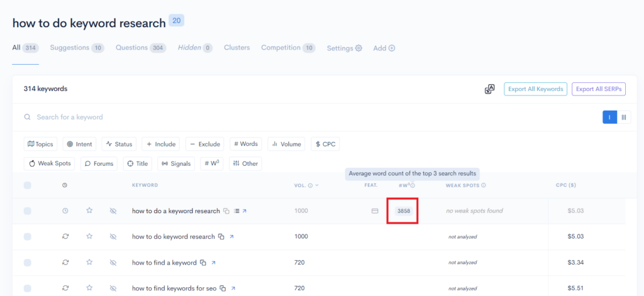The height and width of the screenshot is (296, 644).
Task: Hide keyword 'how to find a keyword'
Action: 113,262
